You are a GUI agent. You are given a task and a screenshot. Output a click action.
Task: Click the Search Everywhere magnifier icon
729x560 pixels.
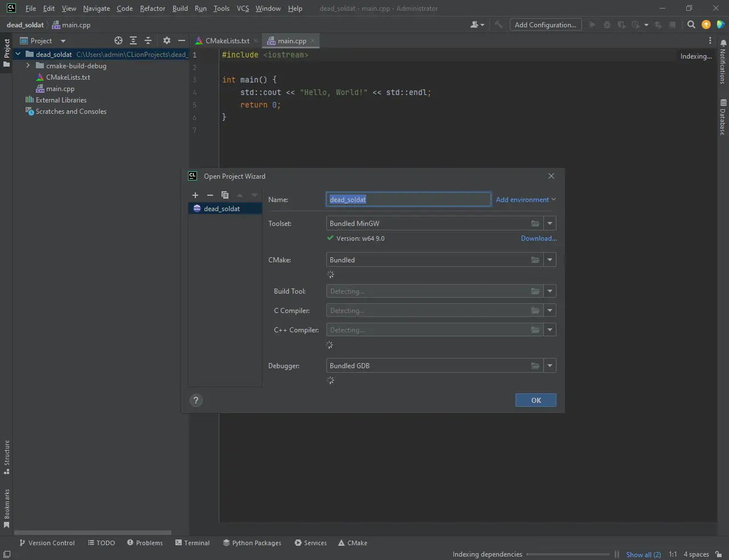(x=691, y=25)
